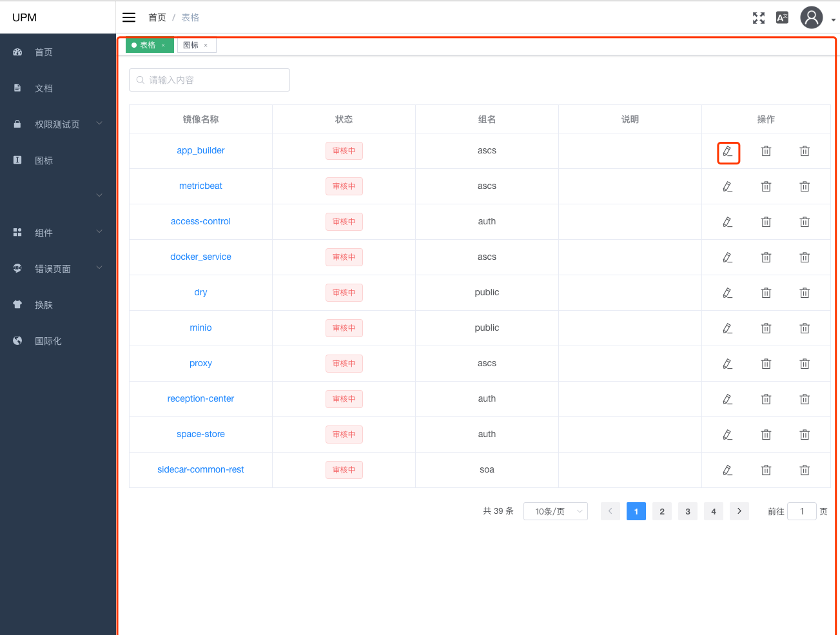840x635 pixels.
Task: Open the docker_service image link
Action: [x=200, y=257]
